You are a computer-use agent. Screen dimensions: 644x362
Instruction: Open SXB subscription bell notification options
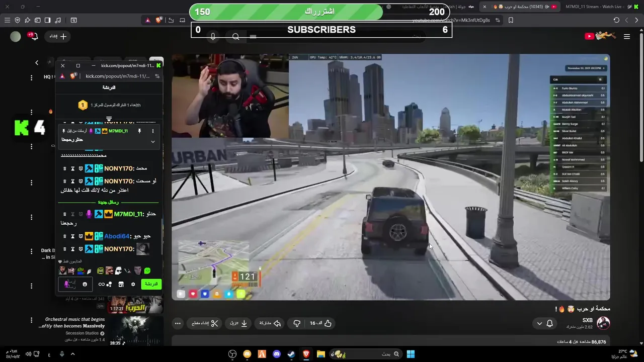point(545,323)
